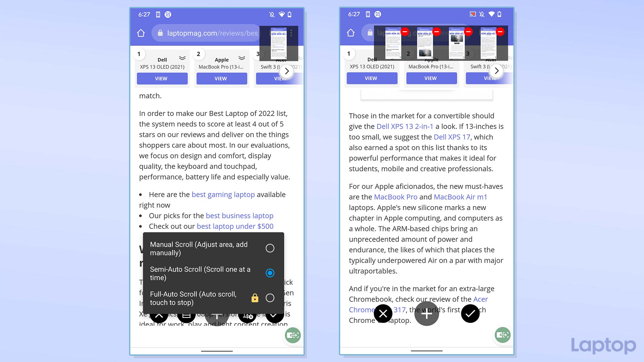The height and width of the screenshot is (362, 644).
Task: Open best laptop under $500 link
Action: pos(234,226)
